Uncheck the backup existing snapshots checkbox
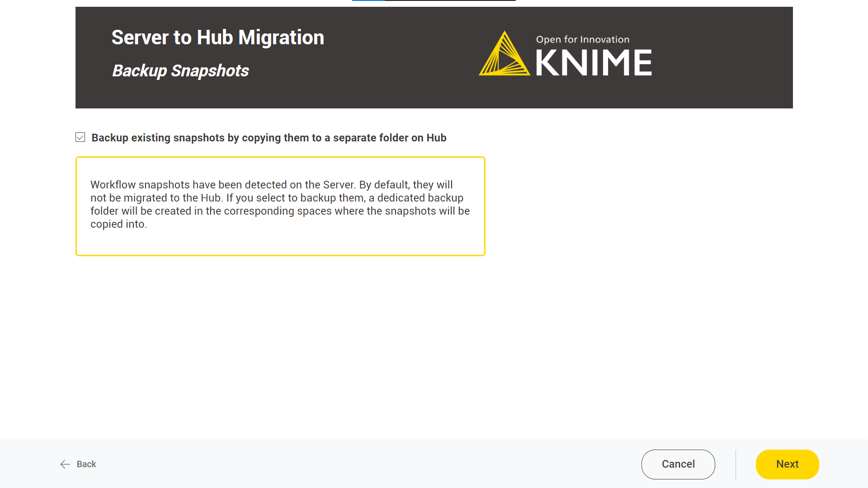This screenshot has width=868, height=488. pos(80,137)
